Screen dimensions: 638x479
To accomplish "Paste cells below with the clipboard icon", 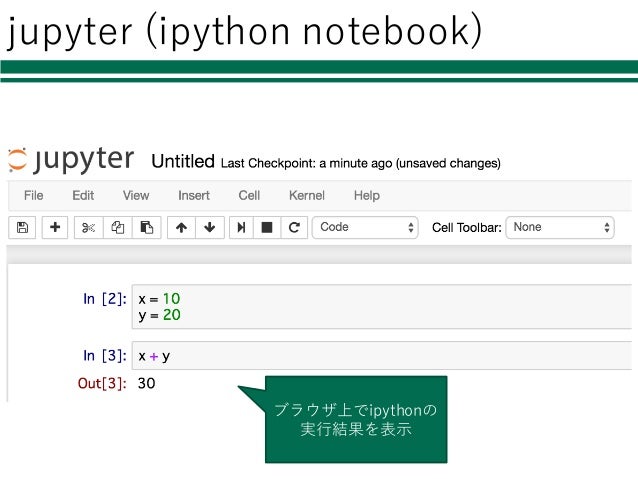I will (x=146, y=227).
